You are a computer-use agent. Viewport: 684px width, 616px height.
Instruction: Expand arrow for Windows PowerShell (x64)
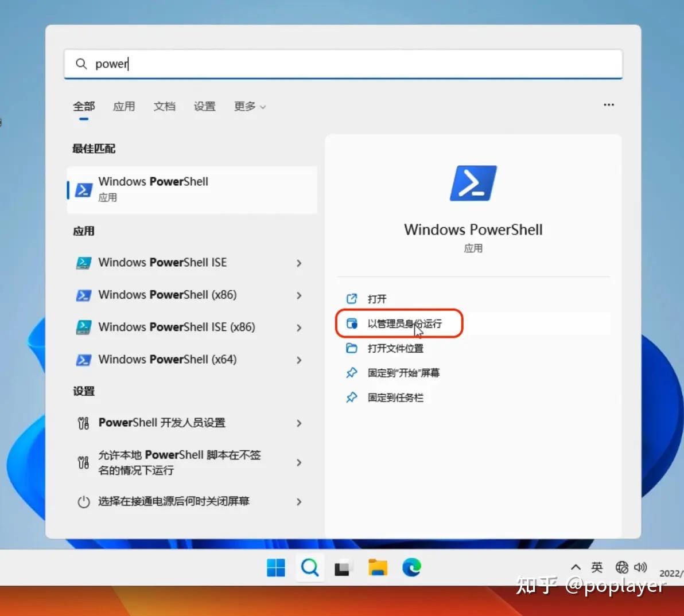click(x=299, y=360)
